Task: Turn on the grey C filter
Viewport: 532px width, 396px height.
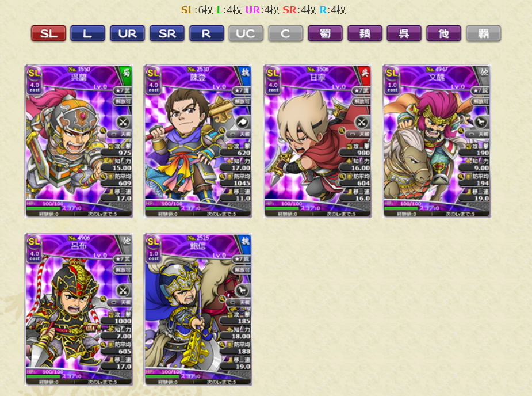Action: [x=285, y=33]
